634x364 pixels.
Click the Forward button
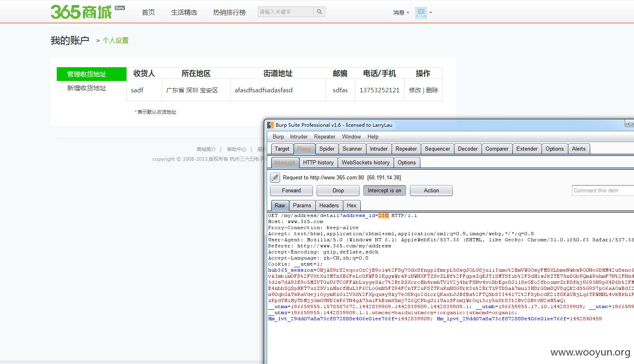click(x=291, y=191)
